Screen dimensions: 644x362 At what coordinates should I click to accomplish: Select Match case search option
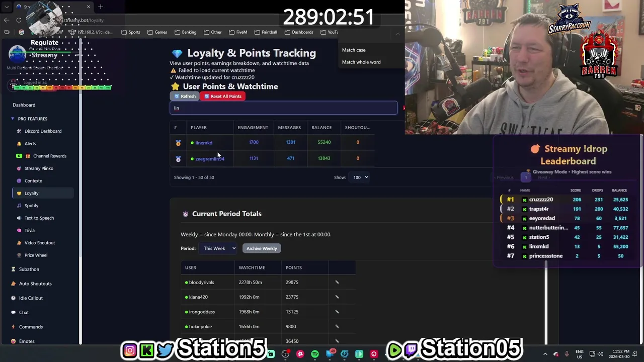(x=354, y=50)
